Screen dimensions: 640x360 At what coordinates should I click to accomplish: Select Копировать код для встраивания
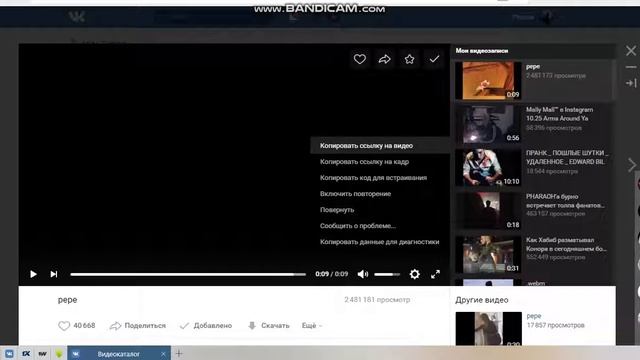(x=373, y=178)
